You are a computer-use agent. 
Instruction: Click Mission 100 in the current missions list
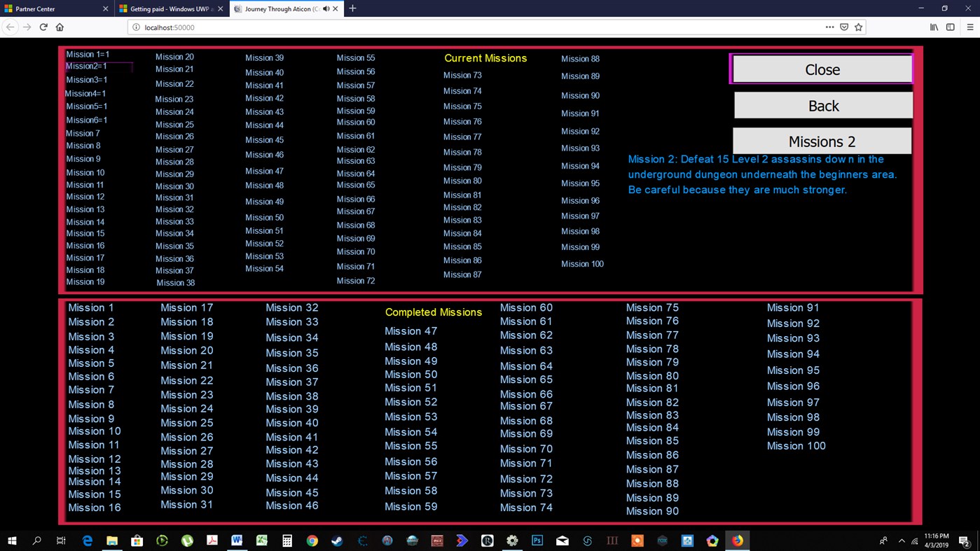[x=582, y=264]
